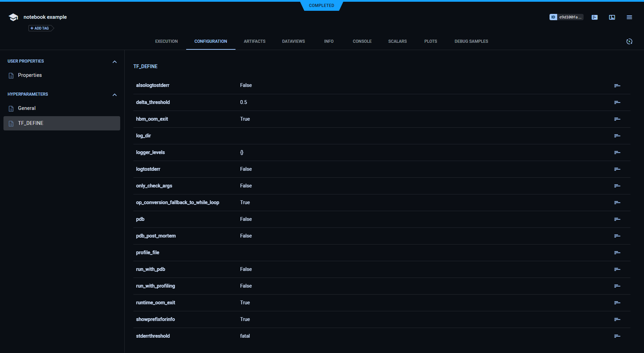This screenshot has height=353, width=644.
Task: Open the hamburger menu in top right
Action: point(629,17)
